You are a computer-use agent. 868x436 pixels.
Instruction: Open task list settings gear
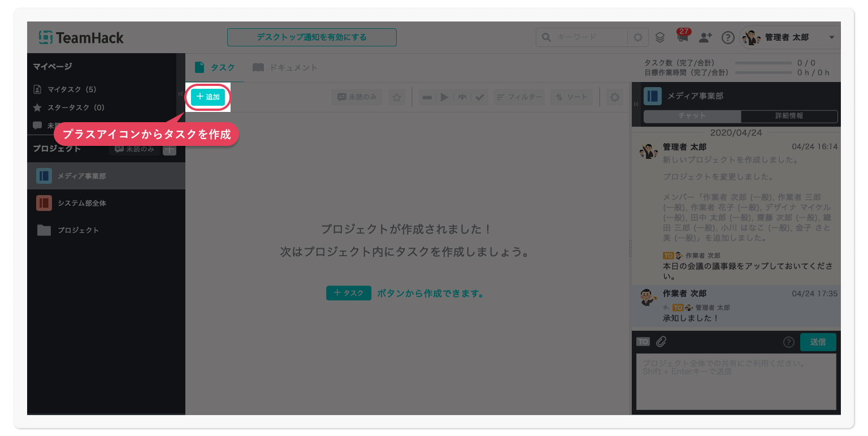pos(614,97)
